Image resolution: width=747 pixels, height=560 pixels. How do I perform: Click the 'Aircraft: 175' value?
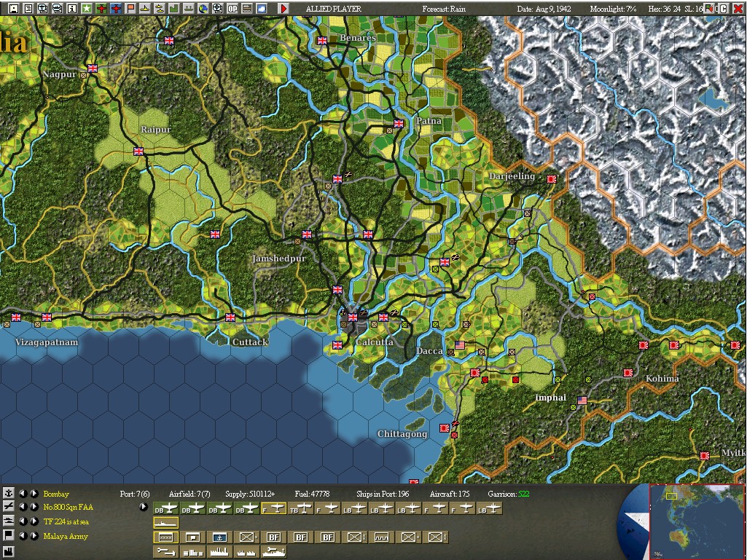tap(449, 494)
